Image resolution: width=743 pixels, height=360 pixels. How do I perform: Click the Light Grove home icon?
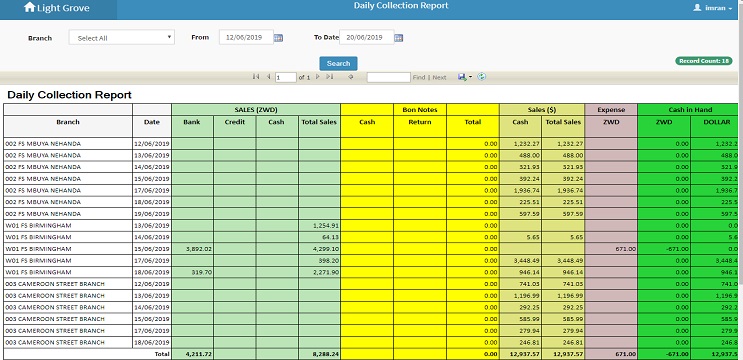[29, 7]
